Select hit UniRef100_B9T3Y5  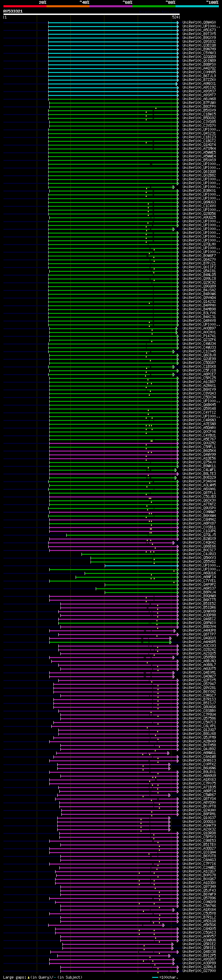point(199,34)
